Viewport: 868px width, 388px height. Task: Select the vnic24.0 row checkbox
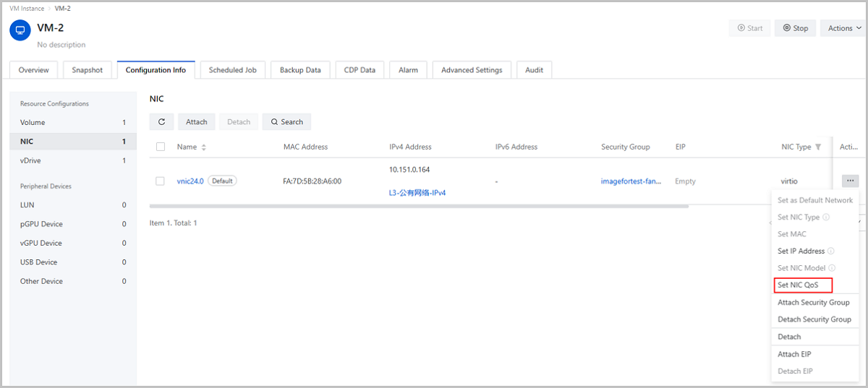click(161, 181)
